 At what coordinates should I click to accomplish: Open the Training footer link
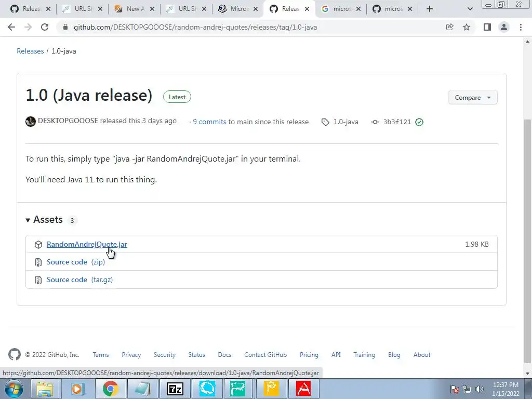tap(364, 354)
